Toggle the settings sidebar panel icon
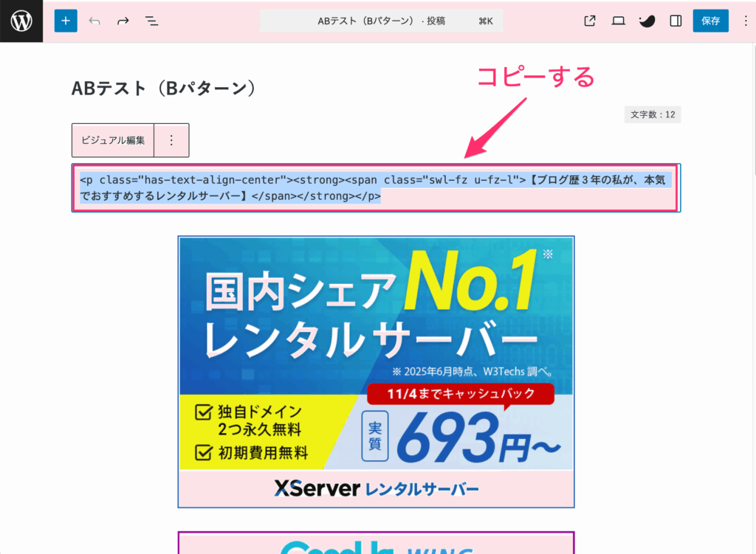This screenshot has width=756, height=554. coord(675,21)
